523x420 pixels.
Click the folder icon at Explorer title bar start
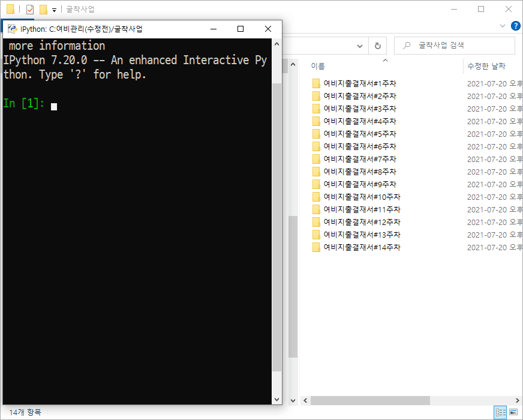(10, 9)
